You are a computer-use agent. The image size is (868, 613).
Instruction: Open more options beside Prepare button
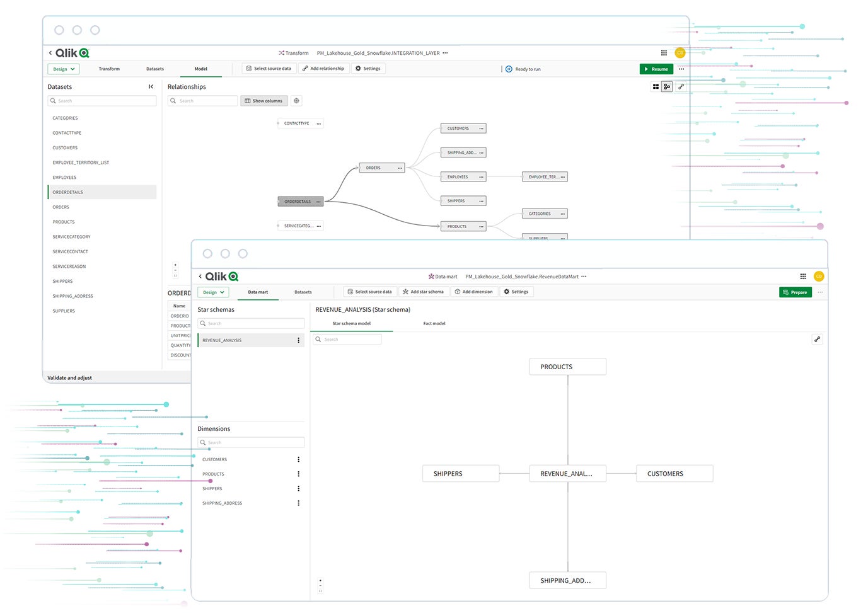point(820,292)
